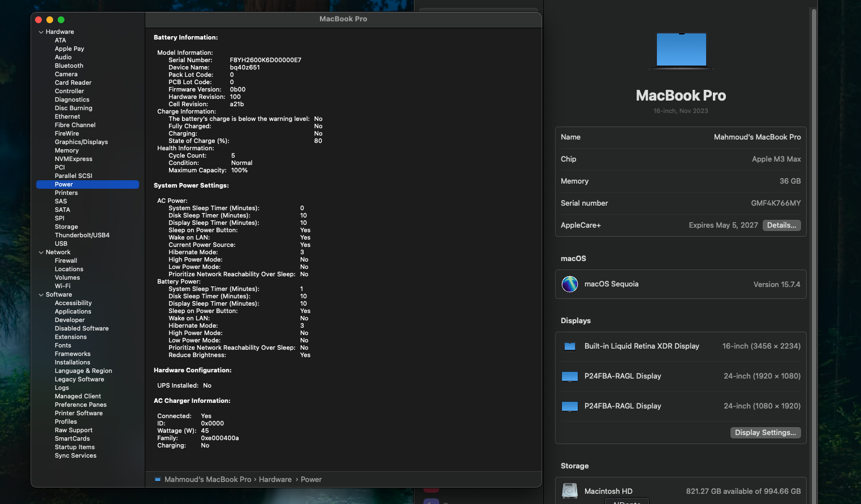Open AppleCare+ Details button
This screenshot has height=504, width=861.
point(781,225)
